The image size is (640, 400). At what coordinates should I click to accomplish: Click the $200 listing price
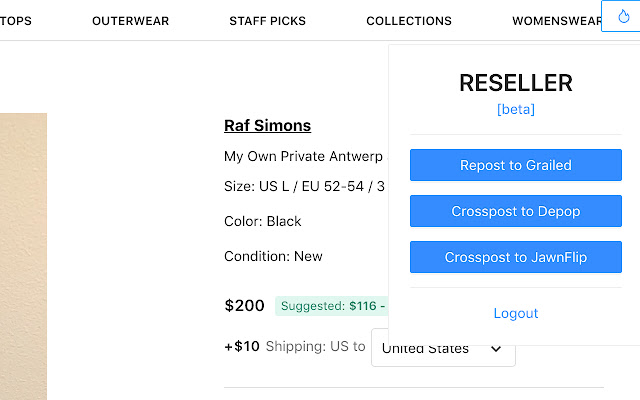pyautogui.click(x=244, y=306)
